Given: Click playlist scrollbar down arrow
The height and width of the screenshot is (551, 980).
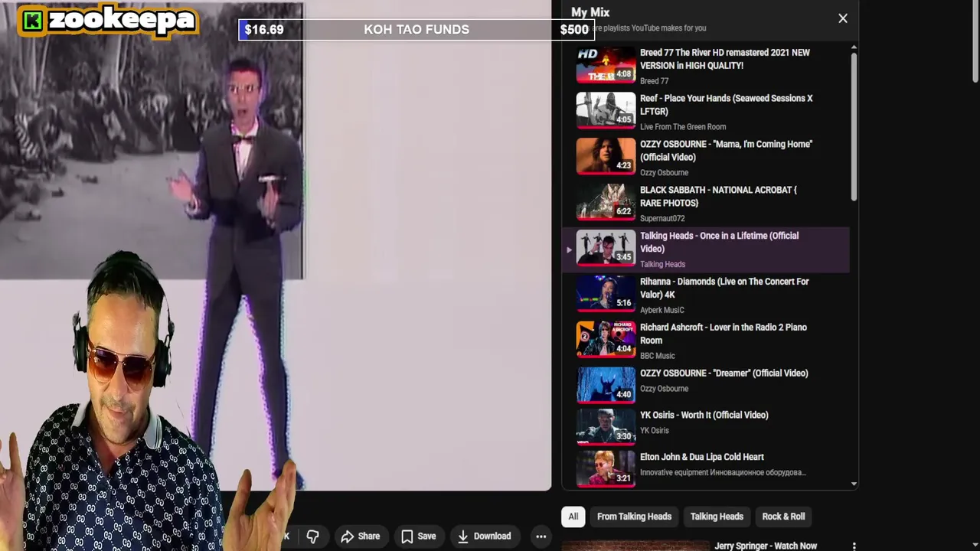Looking at the screenshot, I should [854, 484].
